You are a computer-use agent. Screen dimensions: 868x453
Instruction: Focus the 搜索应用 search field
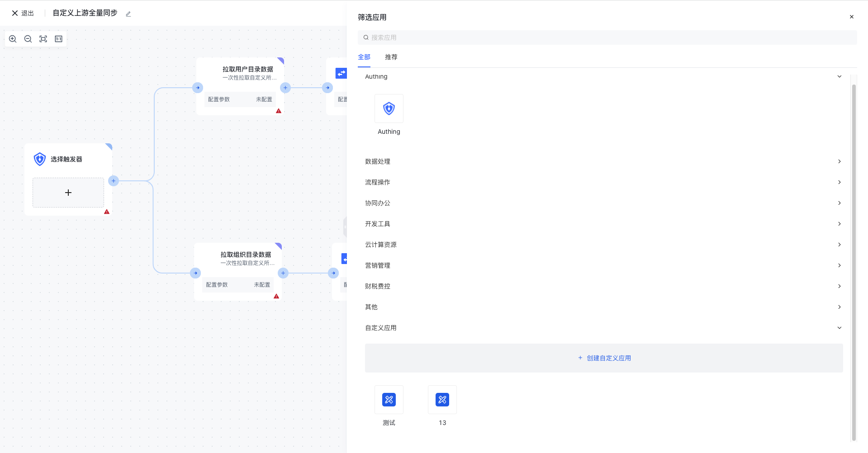607,38
